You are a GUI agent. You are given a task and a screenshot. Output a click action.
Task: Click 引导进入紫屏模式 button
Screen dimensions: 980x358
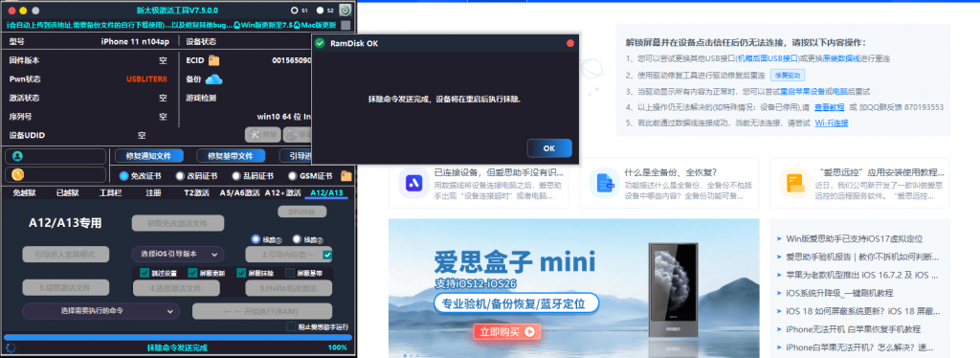click(66, 255)
